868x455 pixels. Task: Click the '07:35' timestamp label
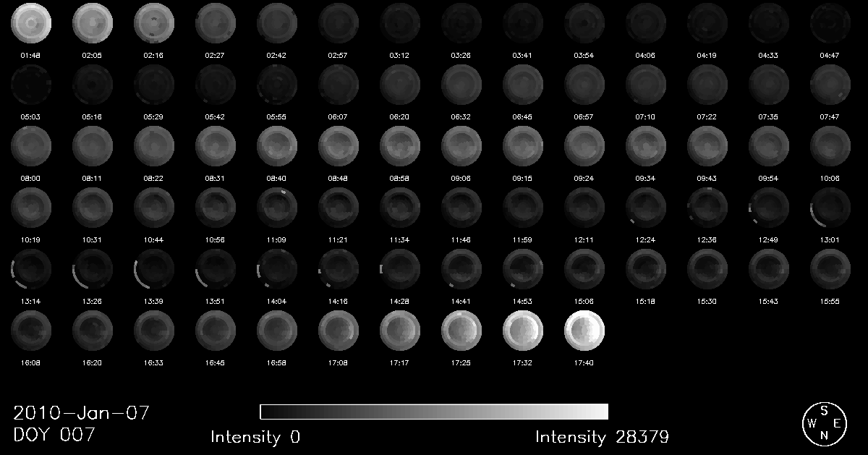(768, 116)
